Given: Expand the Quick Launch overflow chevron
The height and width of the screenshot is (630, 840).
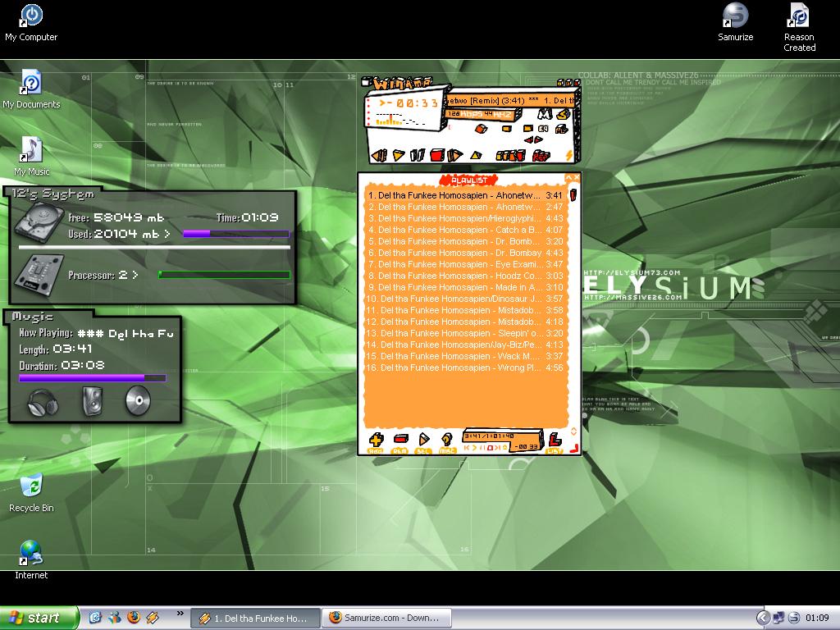Looking at the screenshot, I should (x=180, y=614).
